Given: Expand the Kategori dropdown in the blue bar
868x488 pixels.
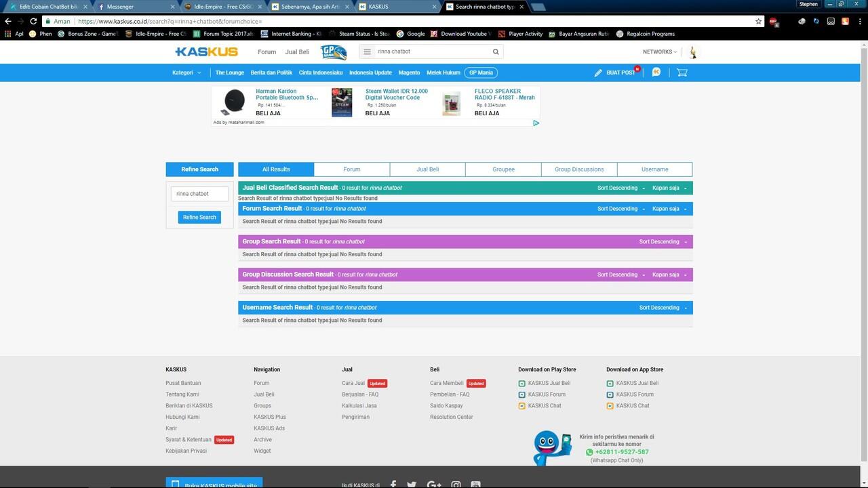Looking at the screenshot, I should pyautogui.click(x=186, y=73).
